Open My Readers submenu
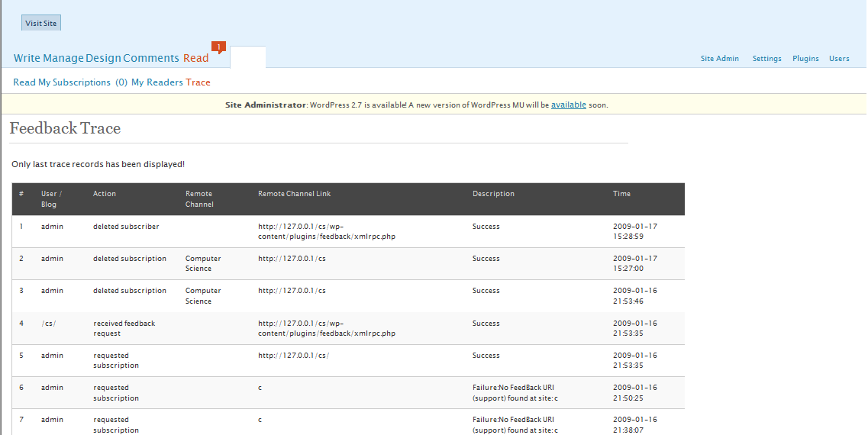Screen dimensions: 868x435 (x=157, y=82)
